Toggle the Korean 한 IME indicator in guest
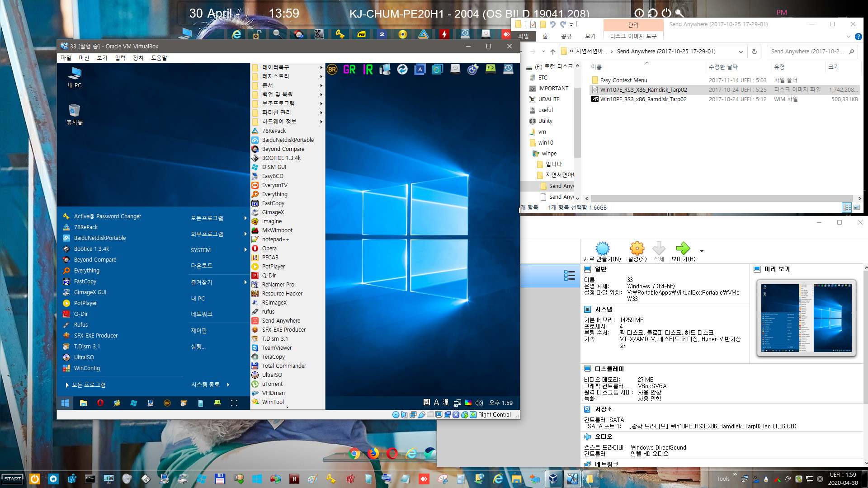The image size is (868, 488). point(426,403)
